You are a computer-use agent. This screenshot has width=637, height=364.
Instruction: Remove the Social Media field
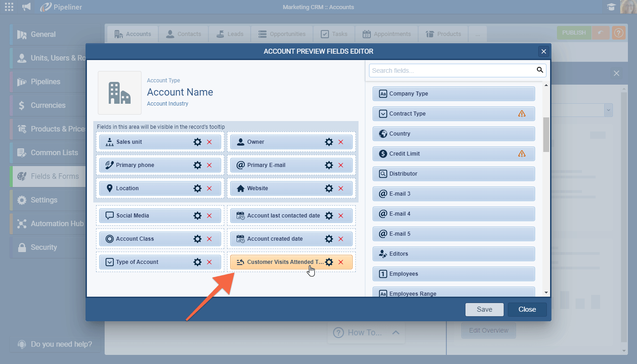click(x=209, y=216)
